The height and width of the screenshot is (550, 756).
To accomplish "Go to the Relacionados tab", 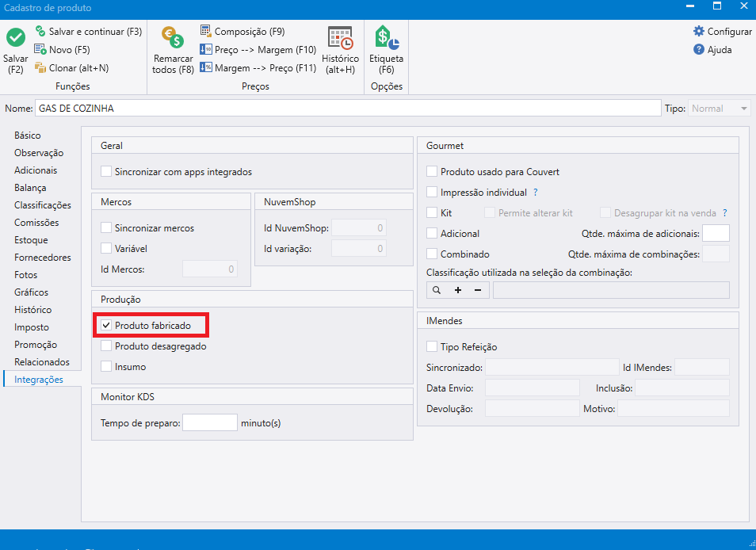I will click(42, 362).
